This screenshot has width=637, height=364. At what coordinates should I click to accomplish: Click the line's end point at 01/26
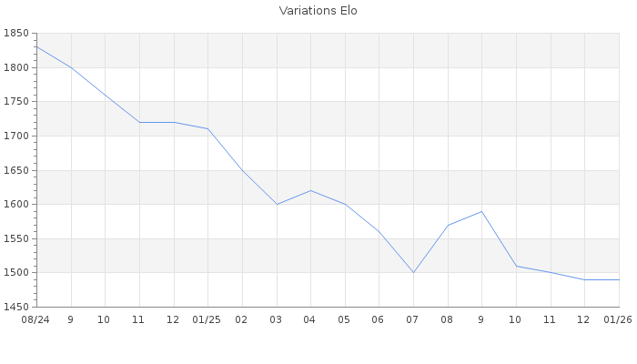pos(619,279)
